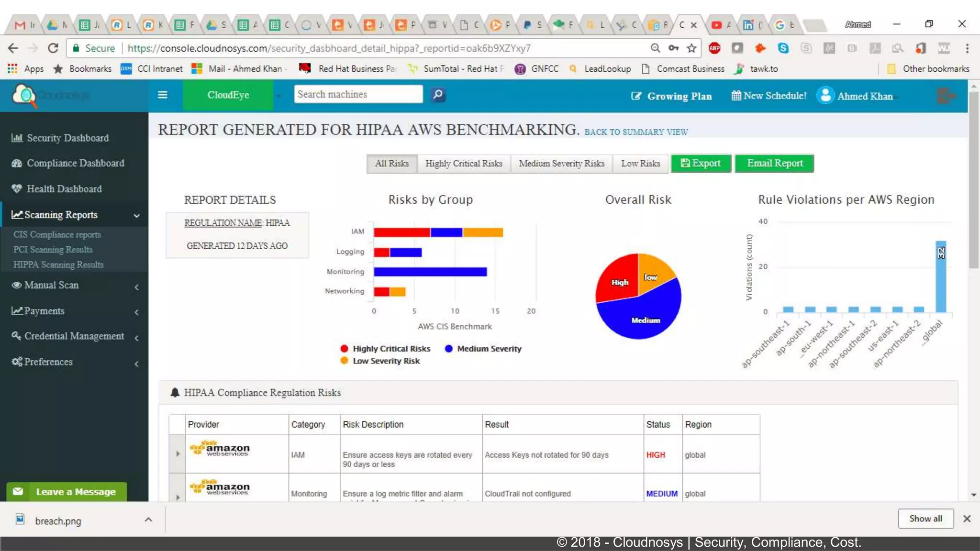
Task: Open the CCI Intranet bookmark
Action: pyautogui.click(x=152, y=69)
